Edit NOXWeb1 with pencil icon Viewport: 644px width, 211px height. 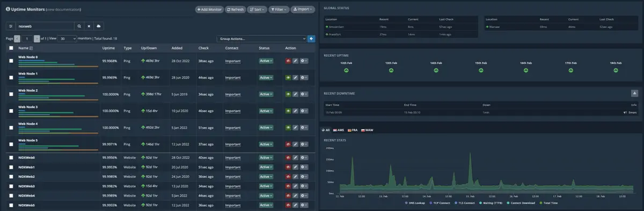pos(295,167)
